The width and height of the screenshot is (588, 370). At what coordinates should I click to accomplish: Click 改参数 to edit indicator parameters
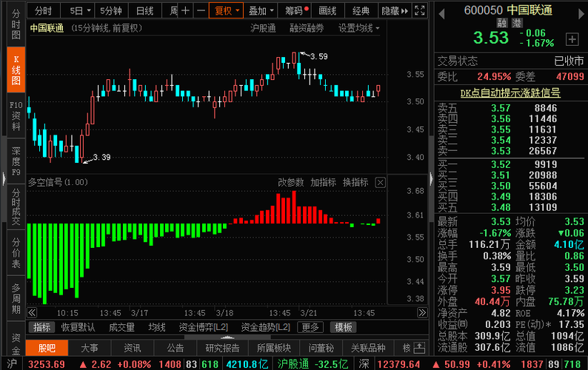290,183
